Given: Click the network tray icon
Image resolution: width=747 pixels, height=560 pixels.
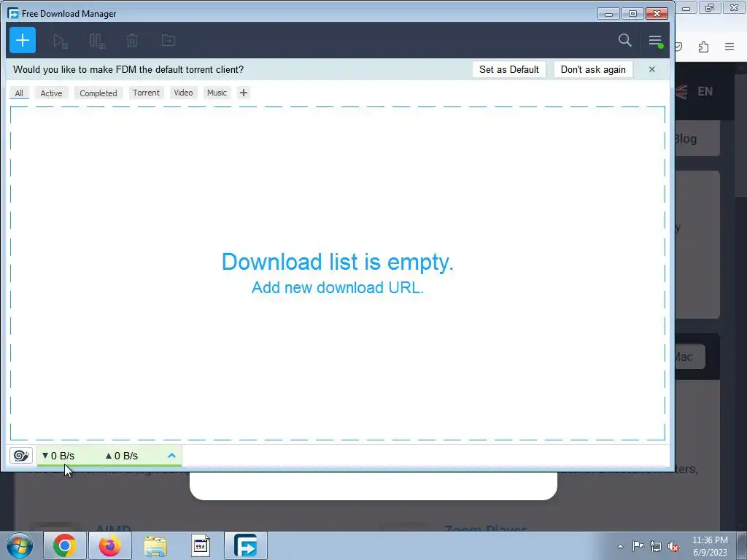Looking at the screenshot, I should click(656, 546).
